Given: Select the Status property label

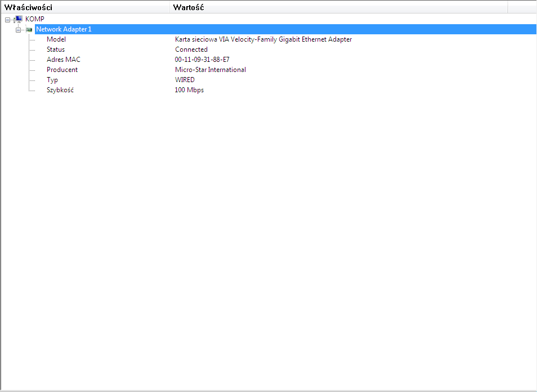Looking at the screenshot, I should 56,49.
